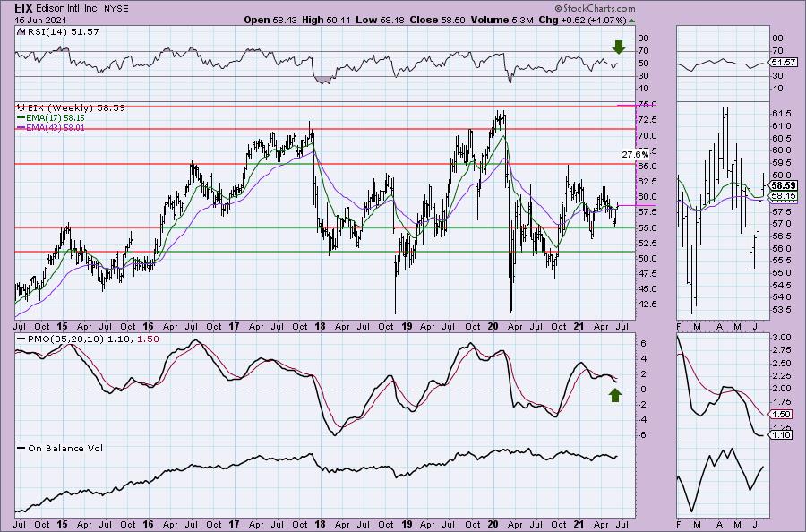Select the Close 58.59 value in the header
806x532 pixels.
click(x=437, y=20)
